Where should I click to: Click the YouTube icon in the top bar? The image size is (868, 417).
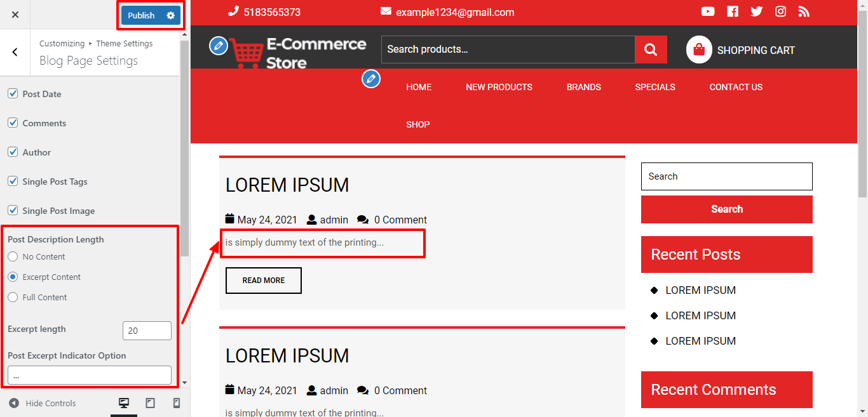(x=708, y=11)
